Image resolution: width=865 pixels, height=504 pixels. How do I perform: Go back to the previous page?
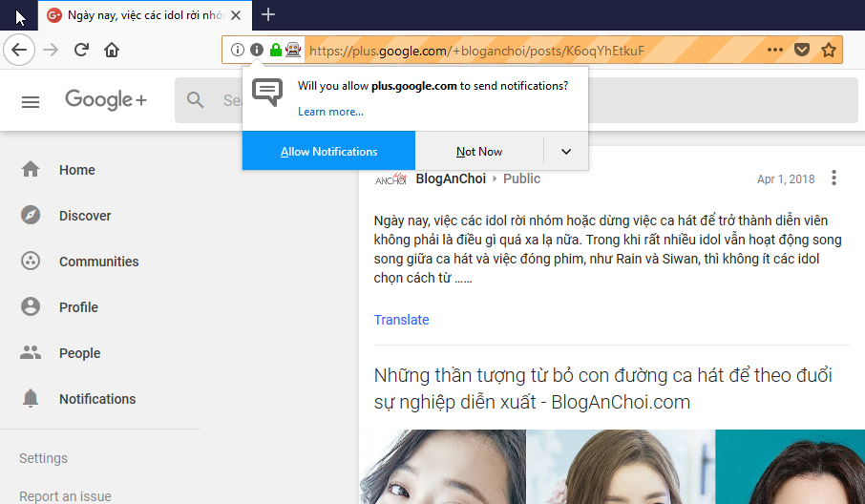coord(19,50)
